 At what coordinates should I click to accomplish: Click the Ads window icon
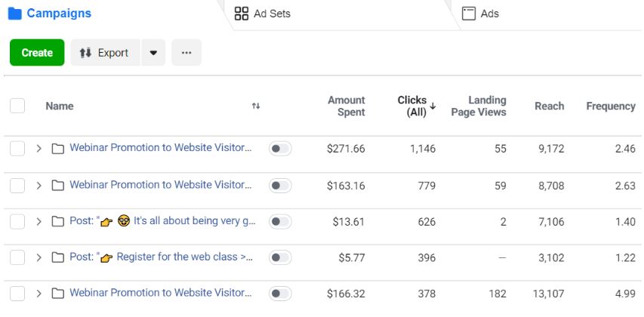click(x=469, y=14)
